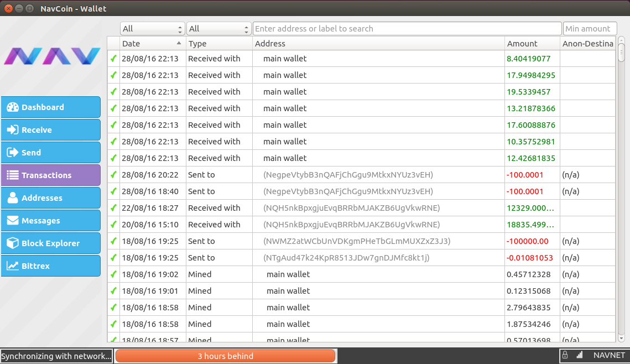Click the Send arrow icon

tap(13, 152)
